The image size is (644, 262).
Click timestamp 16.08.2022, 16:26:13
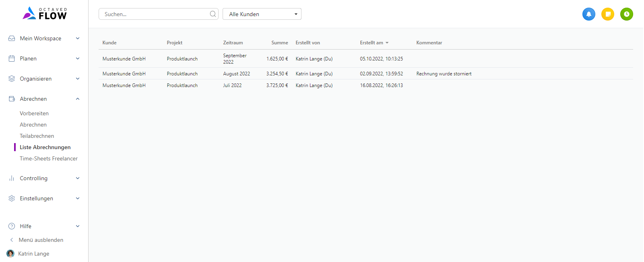point(382,85)
